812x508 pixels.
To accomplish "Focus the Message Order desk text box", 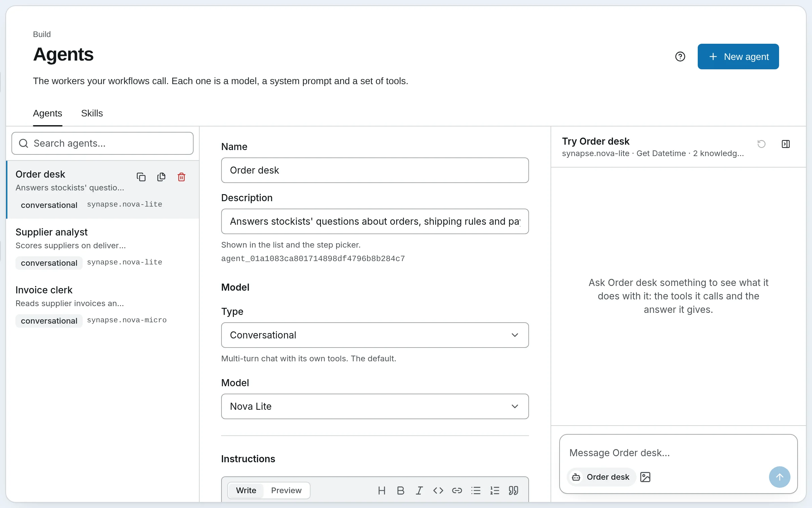I will 678,453.
